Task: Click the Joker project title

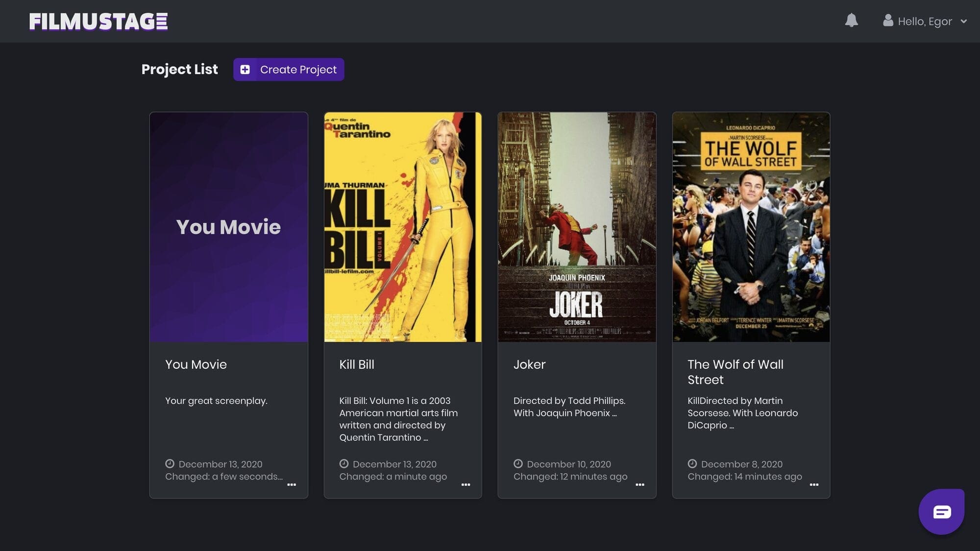Action: (x=529, y=364)
